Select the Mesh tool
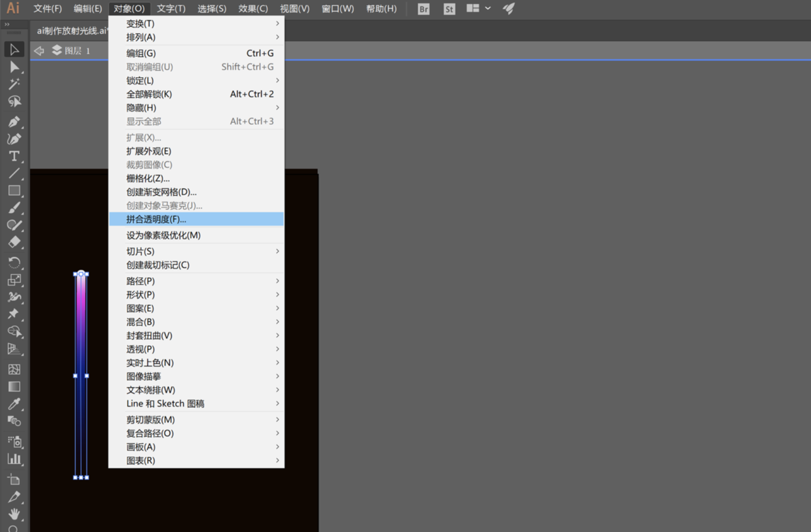 pos(14,369)
